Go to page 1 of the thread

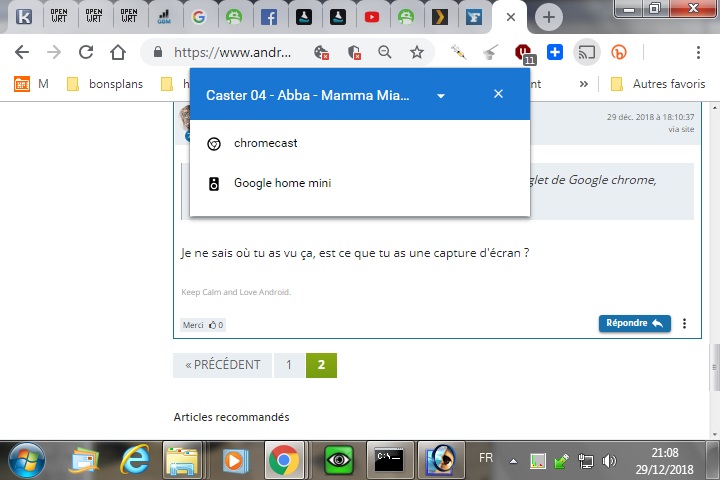tap(289, 365)
